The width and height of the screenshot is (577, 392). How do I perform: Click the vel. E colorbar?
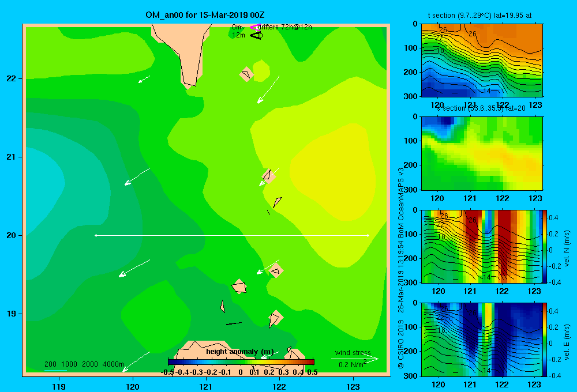pos(545,340)
